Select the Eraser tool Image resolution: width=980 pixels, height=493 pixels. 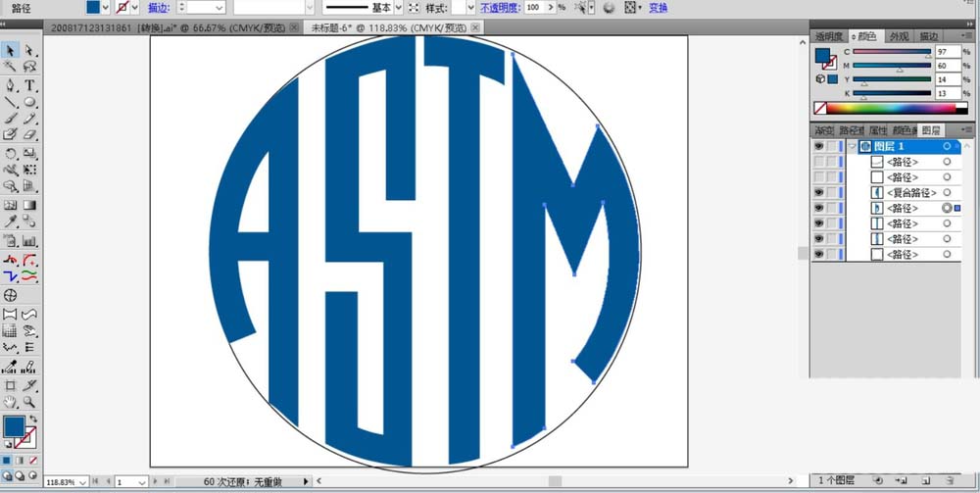(x=29, y=134)
